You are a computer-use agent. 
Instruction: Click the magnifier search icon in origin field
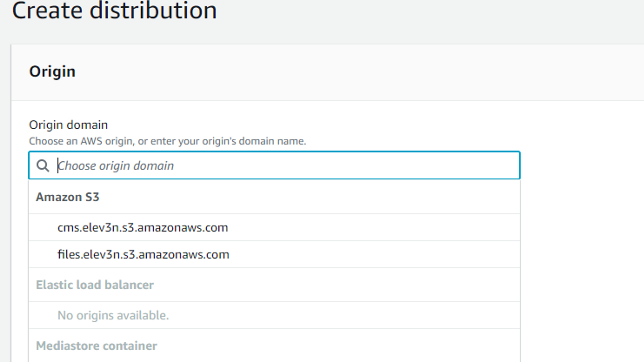coord(43,166)
